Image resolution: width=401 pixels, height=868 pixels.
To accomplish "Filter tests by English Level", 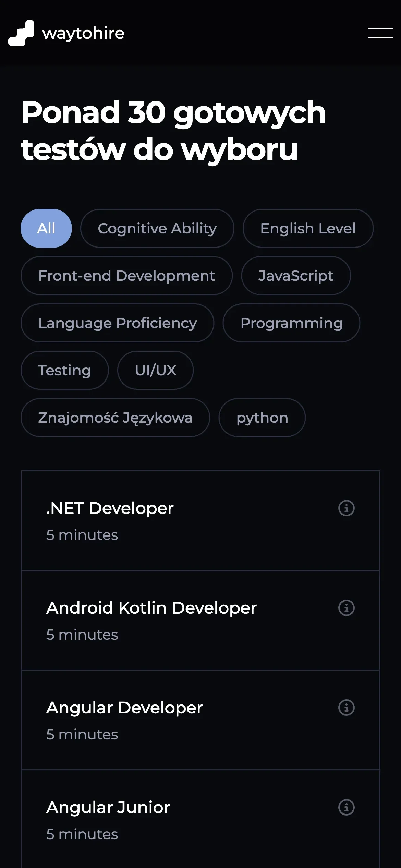I will (308, 228).
